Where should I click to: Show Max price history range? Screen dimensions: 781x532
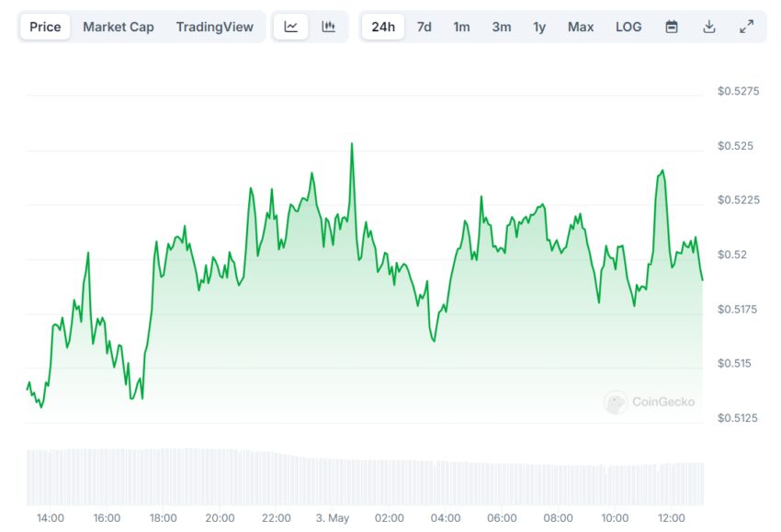pyautogui.click(x=580, y=27)
